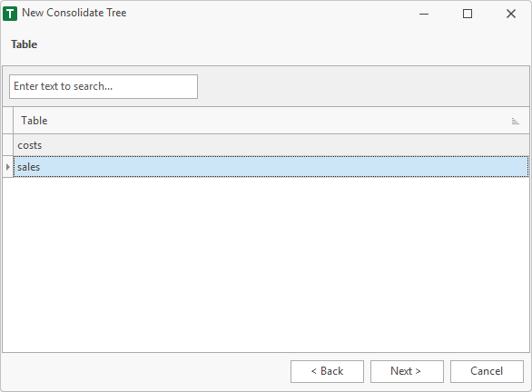Viewport: 532px width, 392px height.
Task: Click the 'New Consolidate Tree' title bar text
Action: (74, 13)
